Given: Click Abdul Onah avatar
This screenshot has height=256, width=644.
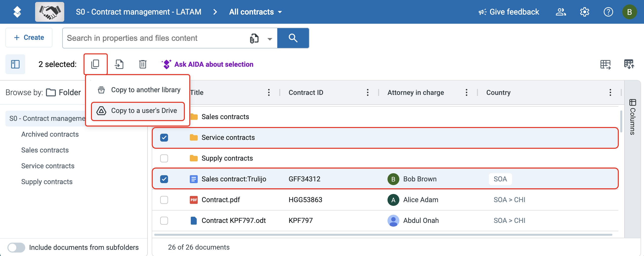Looking at the screenshot, I should pos(393,220).
